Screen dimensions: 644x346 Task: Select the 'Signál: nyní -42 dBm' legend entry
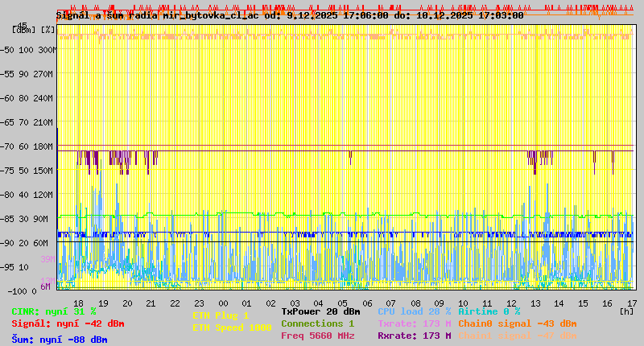click(x=68, y=323)
